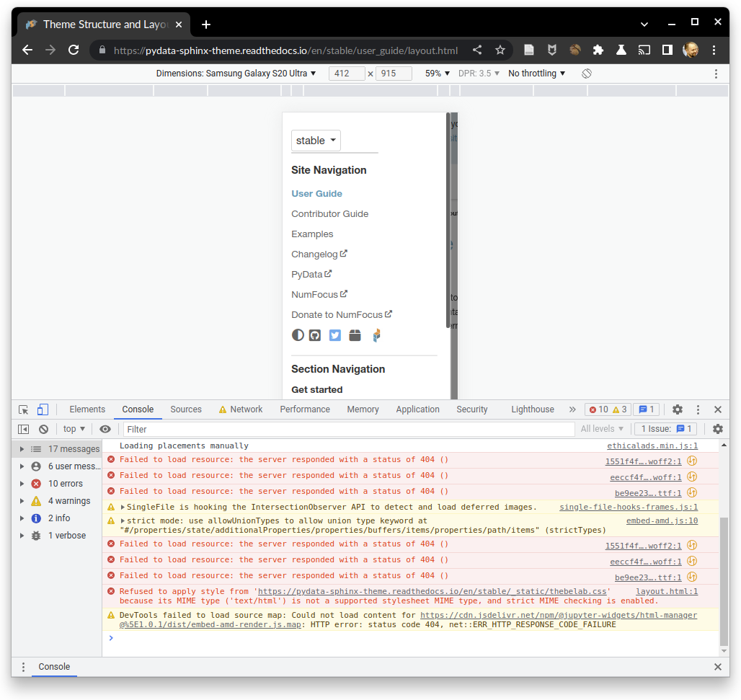
Task: Toggle the device toolbar in DevTools
Action: [x=43, y=409]
